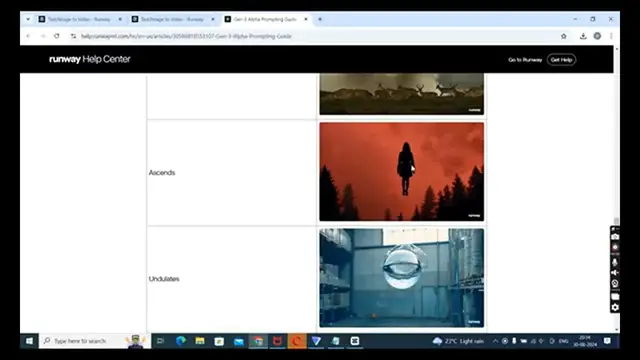Click the browser forward arrow

click(43, 36)
